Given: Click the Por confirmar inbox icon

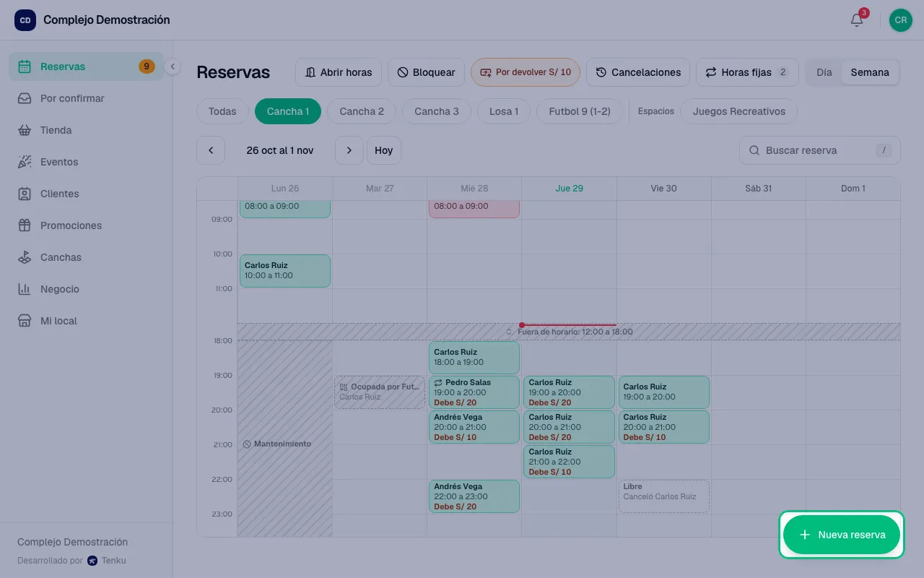Looking at the screenshot, I should click(x=25, y=98).
